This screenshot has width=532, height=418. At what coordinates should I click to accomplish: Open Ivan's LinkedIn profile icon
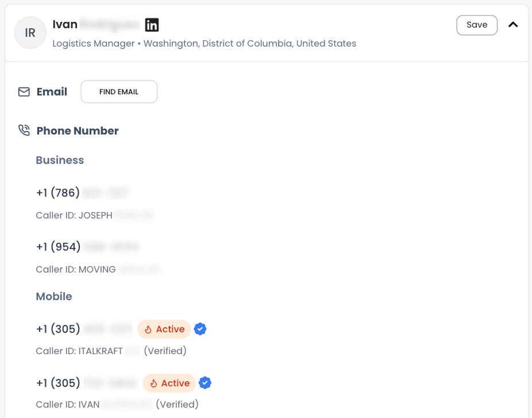152,25
